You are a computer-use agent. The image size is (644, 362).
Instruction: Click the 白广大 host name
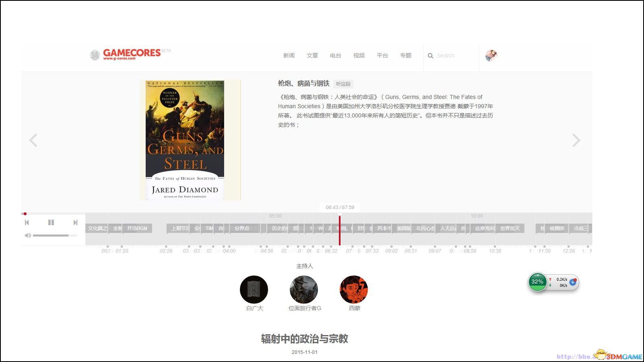[x=254, y=308]
